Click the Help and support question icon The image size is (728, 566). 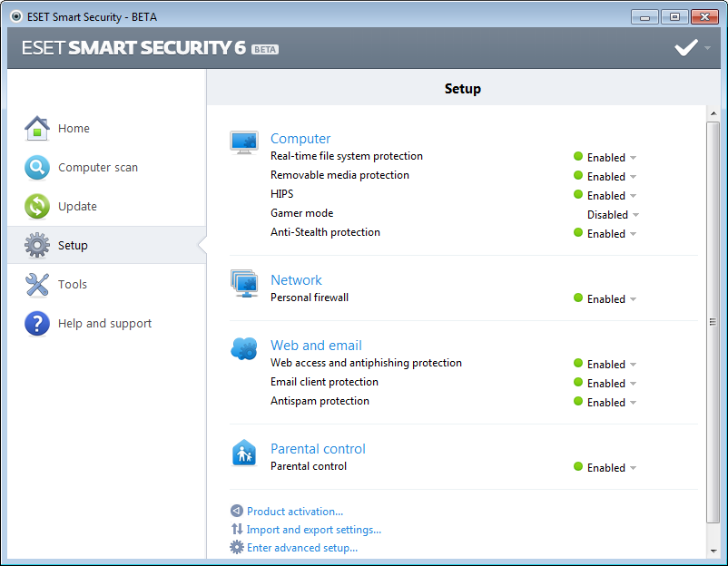[37, 323]
